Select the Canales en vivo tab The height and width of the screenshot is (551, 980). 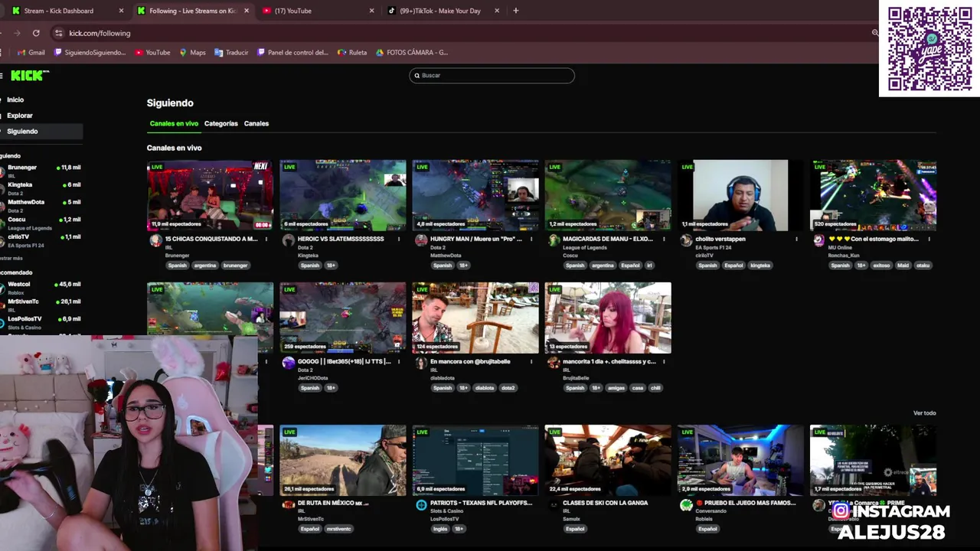click(174, 123)
